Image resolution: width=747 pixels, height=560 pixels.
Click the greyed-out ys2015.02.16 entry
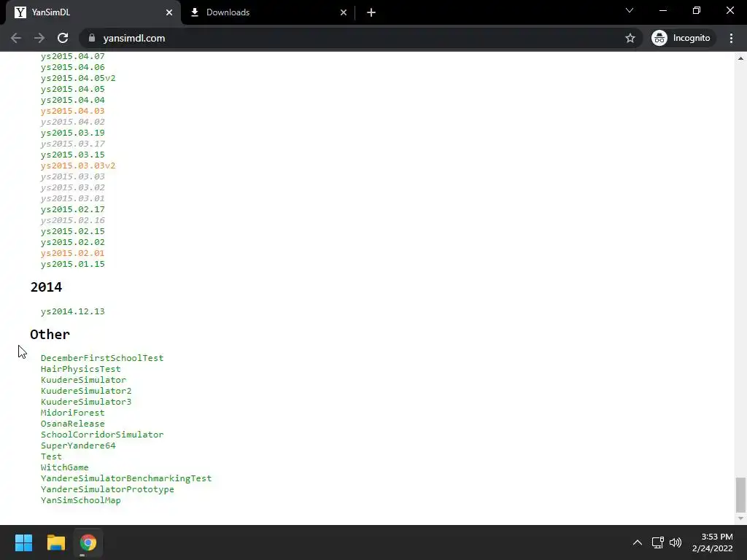(72, 220)
